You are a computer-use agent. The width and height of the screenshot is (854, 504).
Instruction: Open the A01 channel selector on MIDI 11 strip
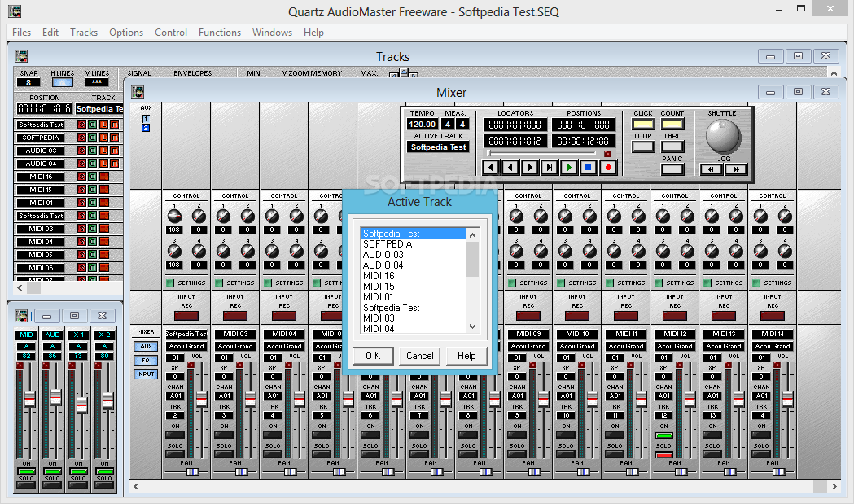pos(615,397)
